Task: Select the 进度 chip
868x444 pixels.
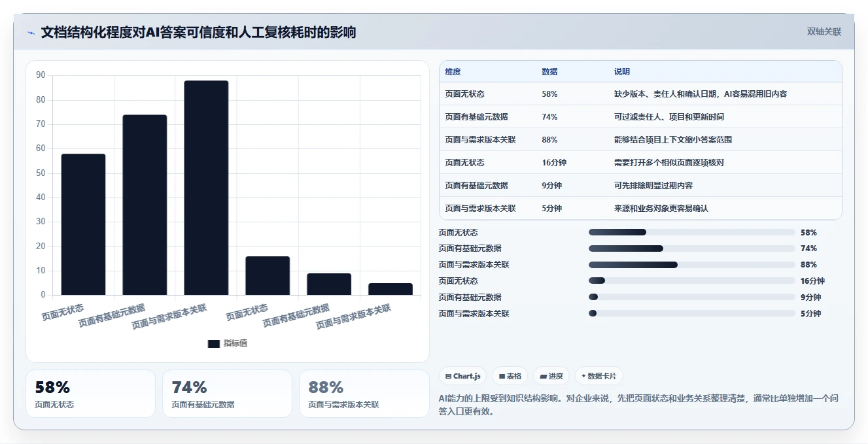Action: pos(551,376)
